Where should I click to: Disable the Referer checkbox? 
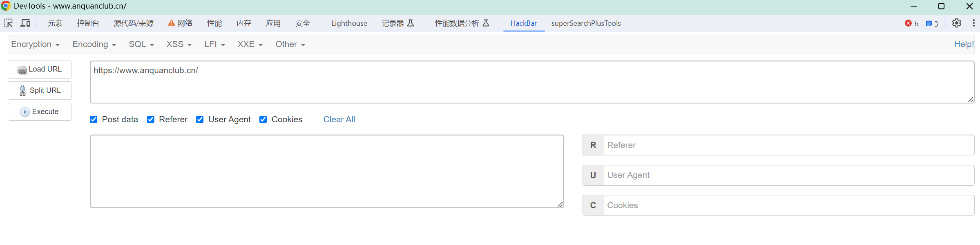151,119
